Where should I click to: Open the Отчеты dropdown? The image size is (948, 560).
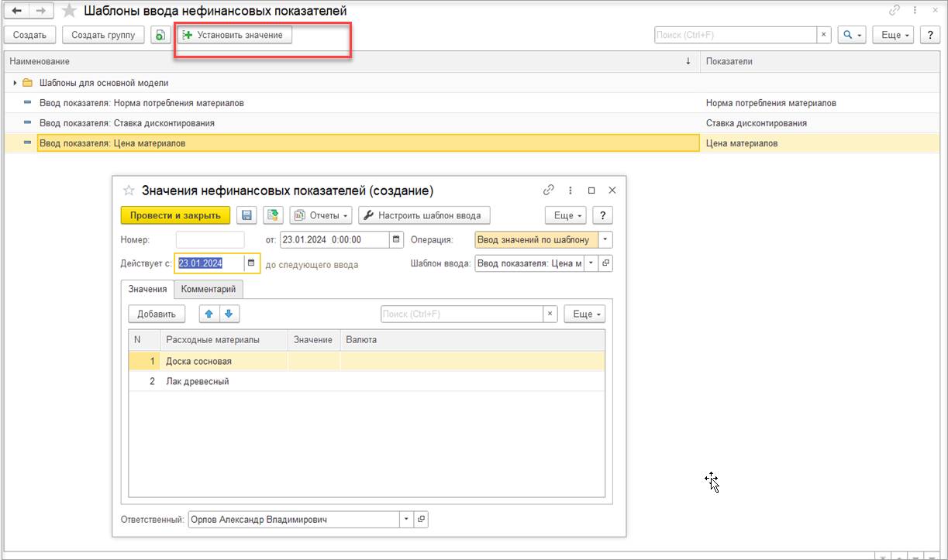322,215
